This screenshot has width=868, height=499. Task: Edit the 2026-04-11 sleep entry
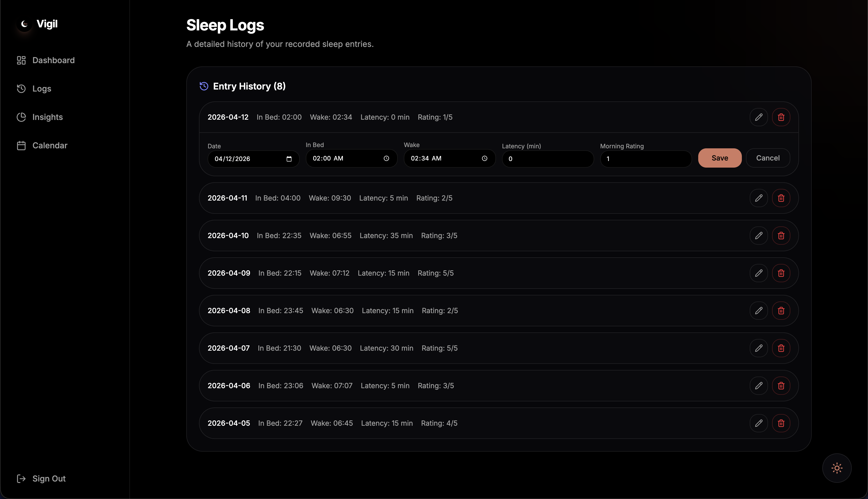pyautogui.click(x=759, y=198)
